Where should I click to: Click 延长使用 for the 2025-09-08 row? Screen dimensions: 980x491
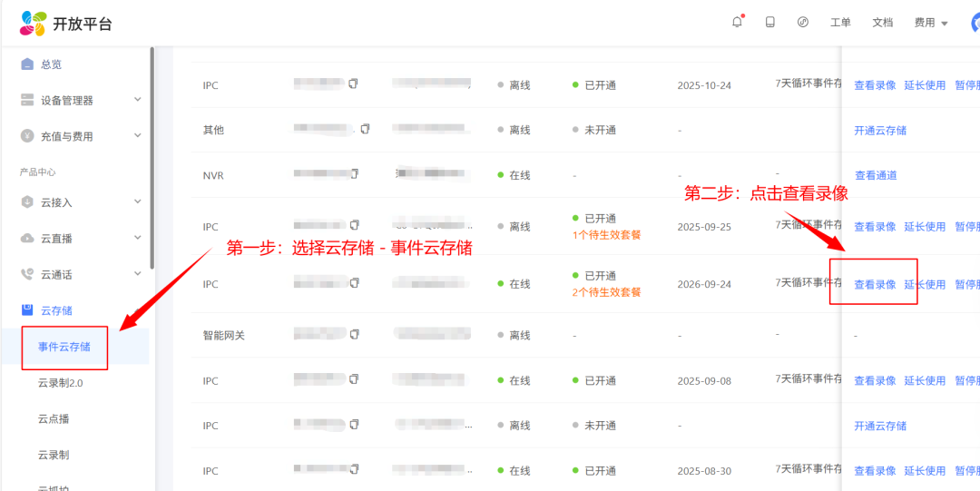click(x=925, y=381)
